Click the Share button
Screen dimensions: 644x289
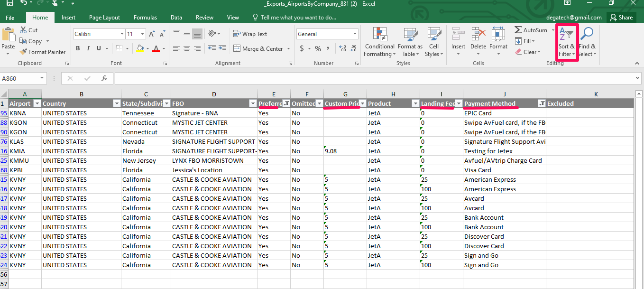[621, 18]
